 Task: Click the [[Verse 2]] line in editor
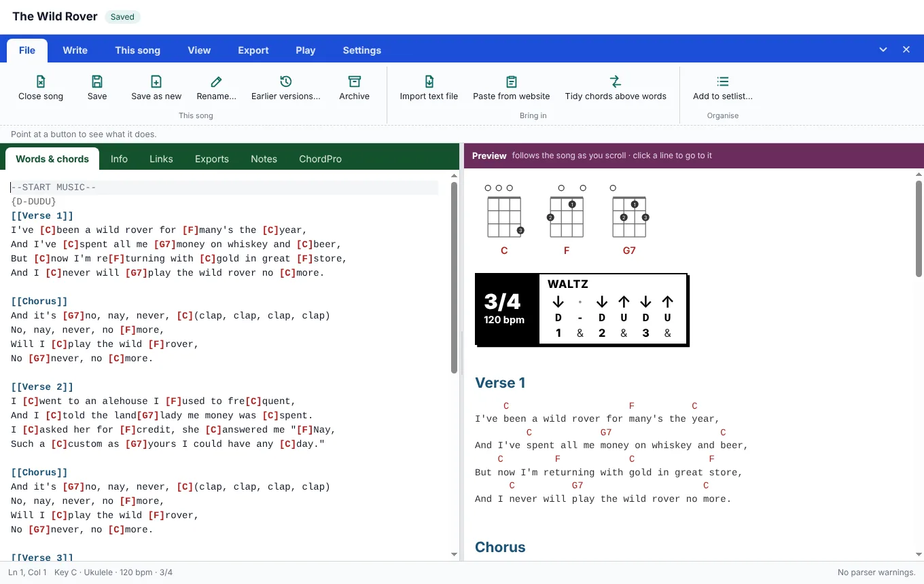pos(224,387)
